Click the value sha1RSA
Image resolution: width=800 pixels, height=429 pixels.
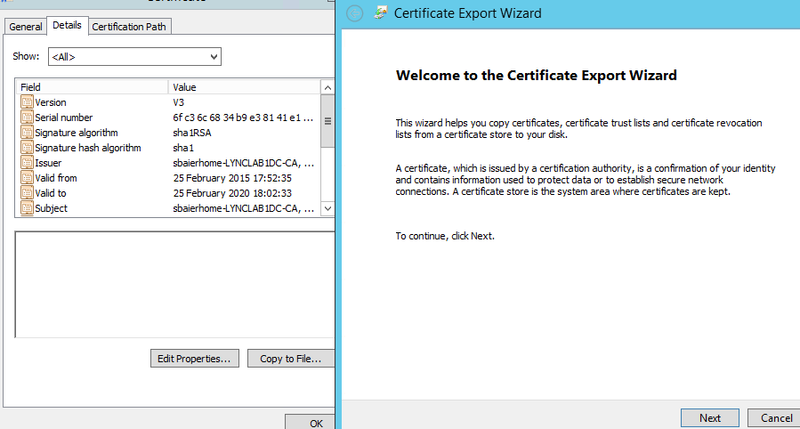click(192, 133)
